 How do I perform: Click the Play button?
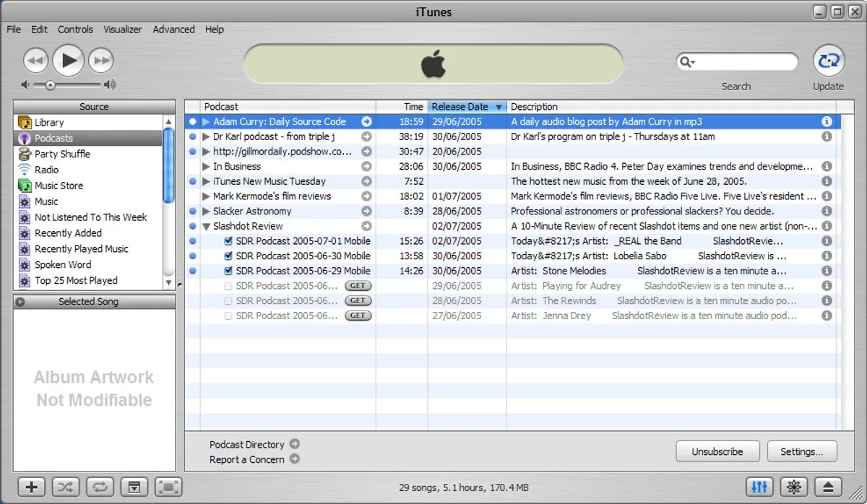(69, 60)
